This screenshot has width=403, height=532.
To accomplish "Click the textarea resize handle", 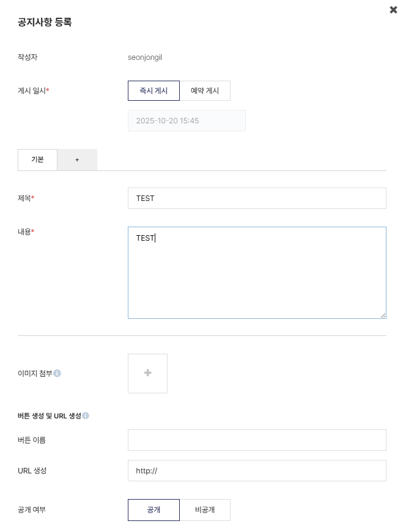I will pos(383,315).
